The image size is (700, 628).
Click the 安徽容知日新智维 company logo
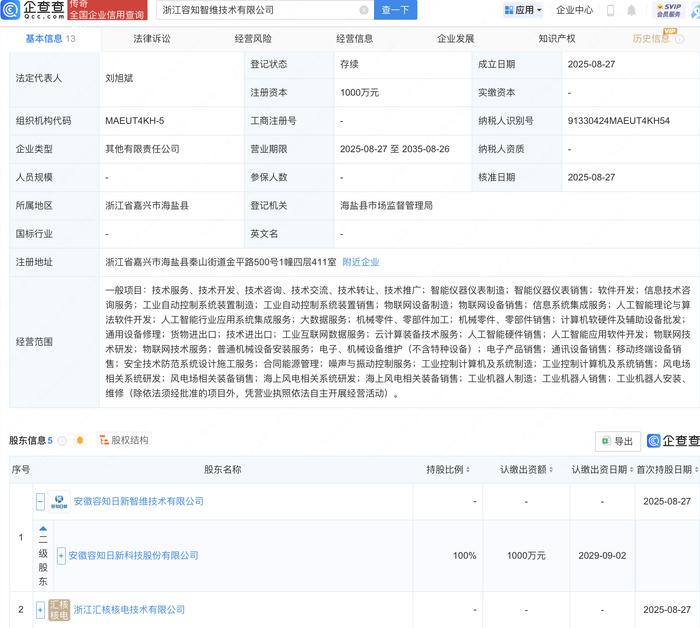[x=59, y=502]
